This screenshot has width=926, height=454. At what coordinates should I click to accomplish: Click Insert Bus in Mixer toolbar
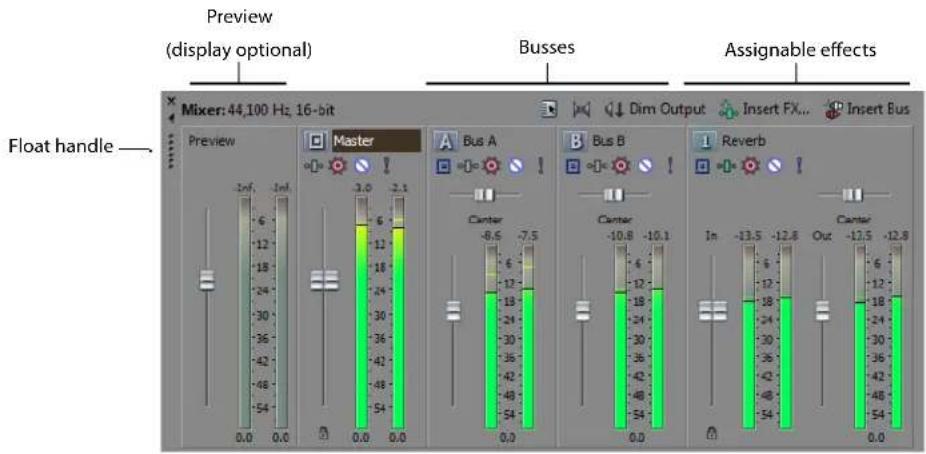click(x=867, y=109)
